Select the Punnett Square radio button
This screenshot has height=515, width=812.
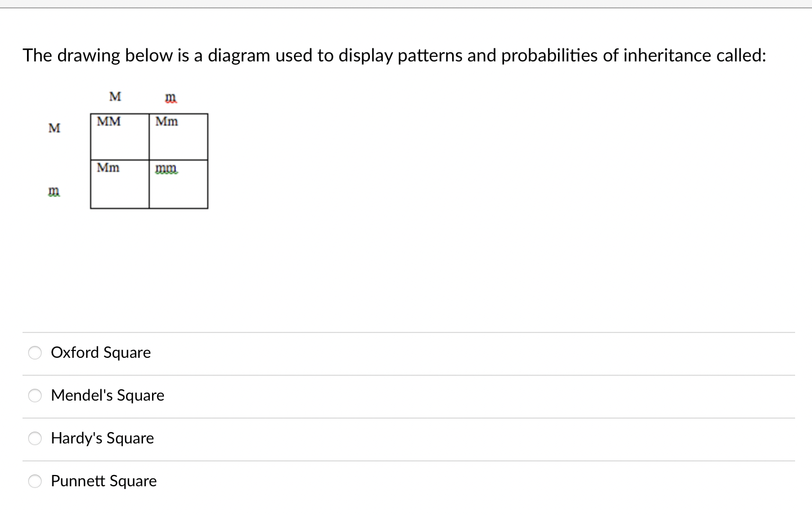(34, 481)
